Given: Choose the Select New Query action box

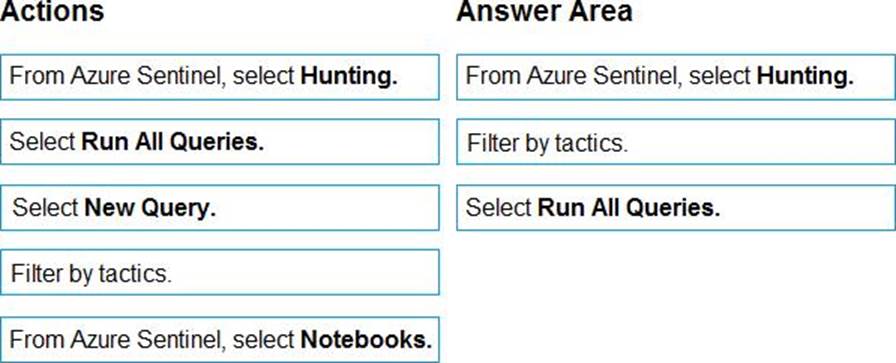Looking at the screenshot, I should (x=219, y=208).
